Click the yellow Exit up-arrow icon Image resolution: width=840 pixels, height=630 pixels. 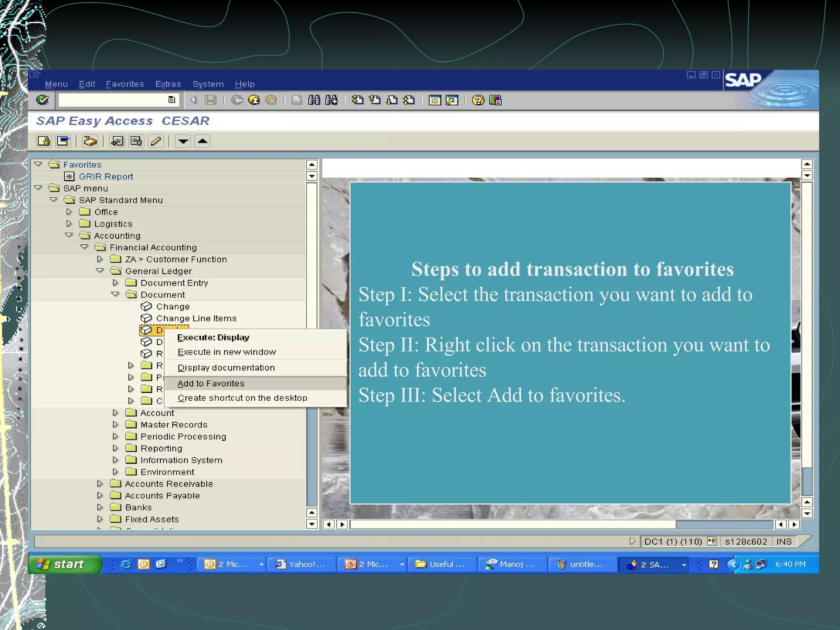[x=254, y=100]
